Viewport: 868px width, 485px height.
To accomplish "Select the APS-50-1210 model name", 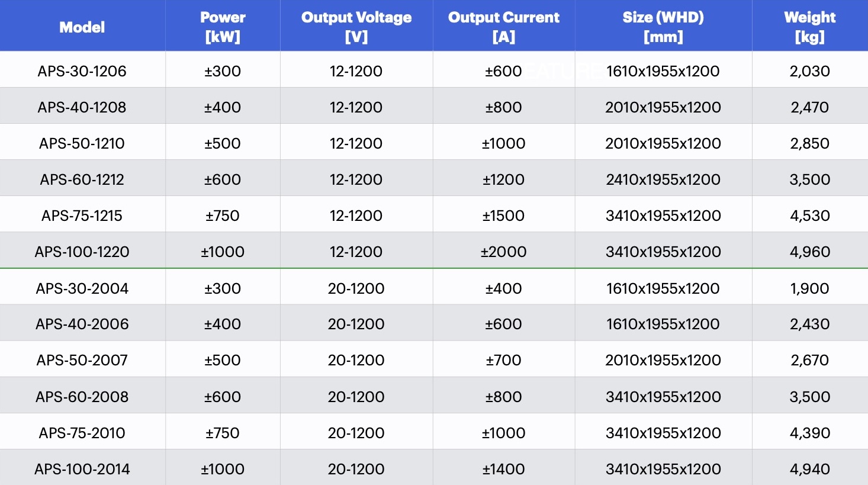I will (82, 143).
